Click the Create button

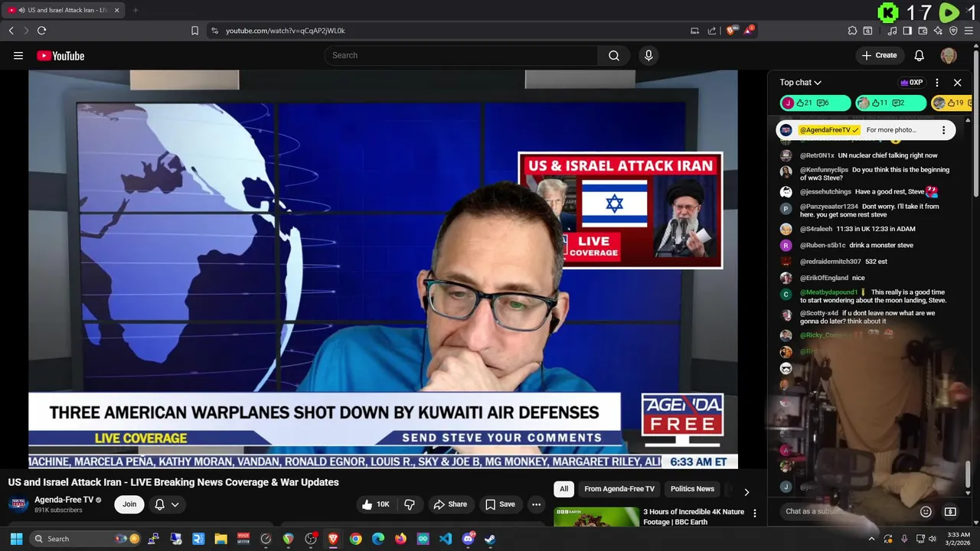tap(879, 55)
